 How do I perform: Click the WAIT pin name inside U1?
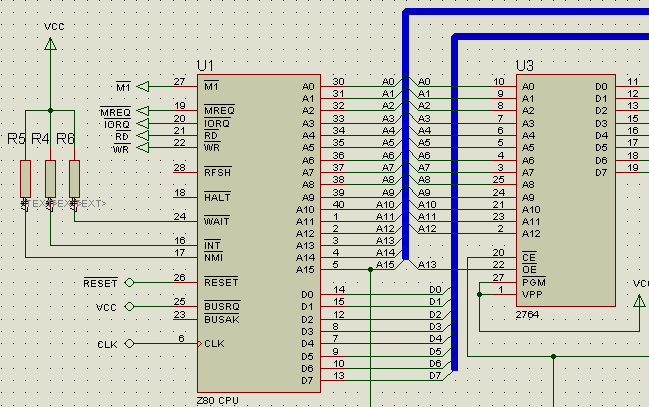click(x=216, y=221)
